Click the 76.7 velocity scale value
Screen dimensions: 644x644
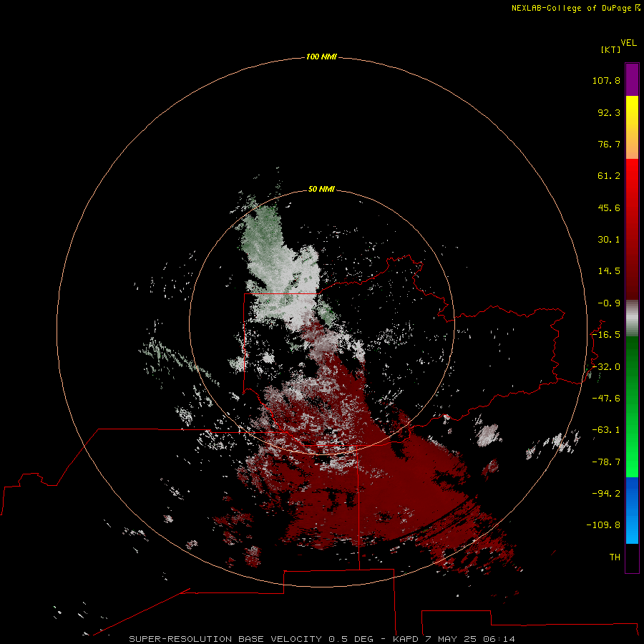609,144
